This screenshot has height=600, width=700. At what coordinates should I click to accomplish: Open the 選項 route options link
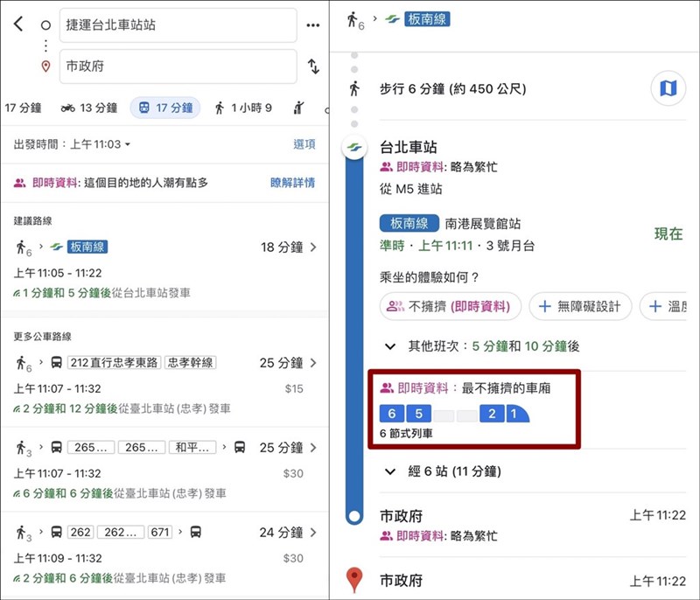(304, 144)
